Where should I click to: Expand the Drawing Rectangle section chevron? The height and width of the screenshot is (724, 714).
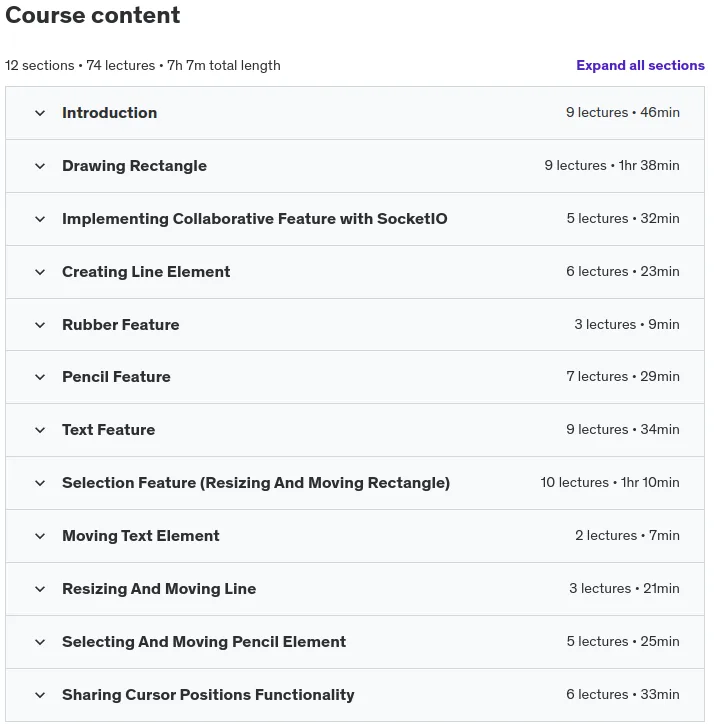tap(40, 166)
